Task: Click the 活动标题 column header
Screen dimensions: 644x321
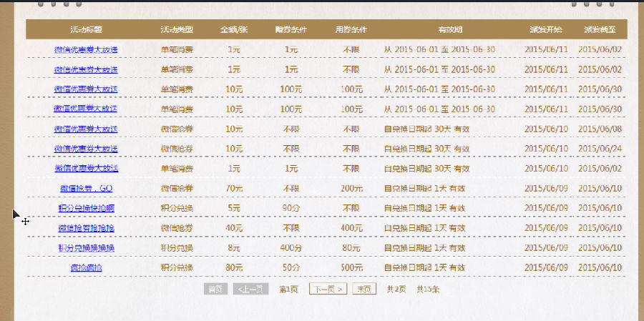Action: 86,30
